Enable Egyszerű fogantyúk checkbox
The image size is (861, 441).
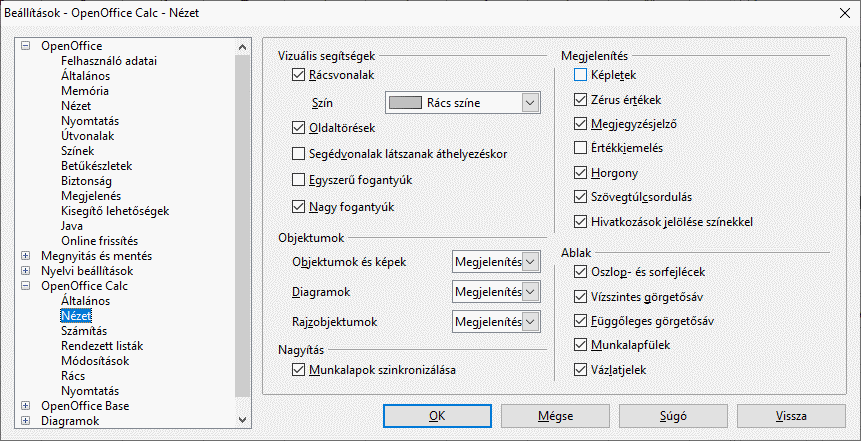(298, 181)
